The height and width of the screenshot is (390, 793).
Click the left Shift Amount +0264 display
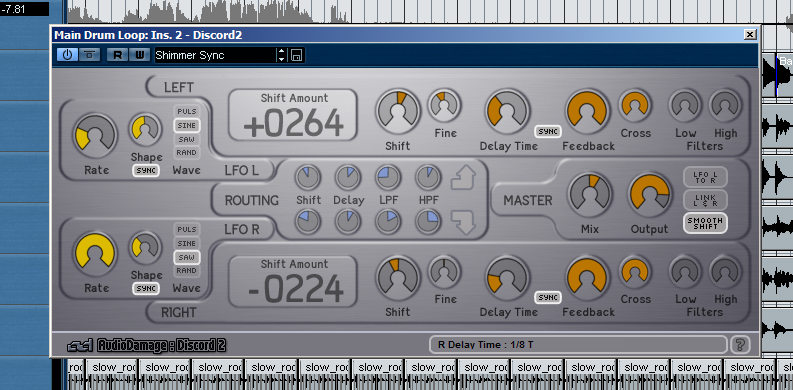[x=293, y=115]
